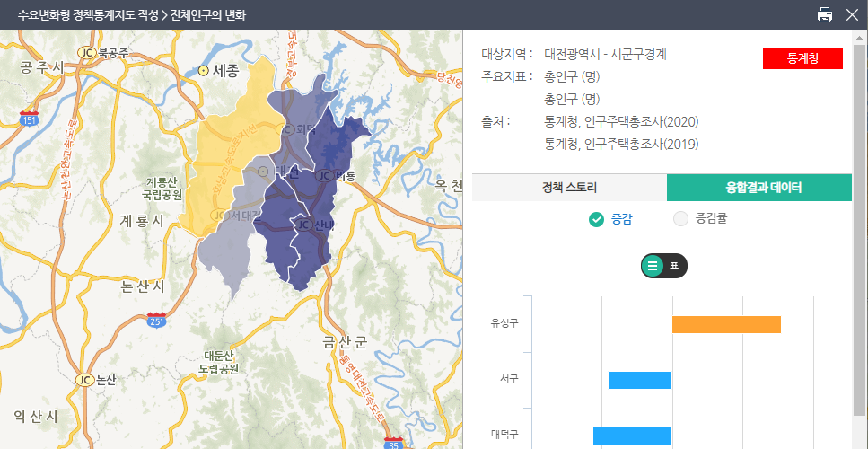
Task: Click highway 251 shield on map
Action: pyautogui.click(x=157, y=320)
